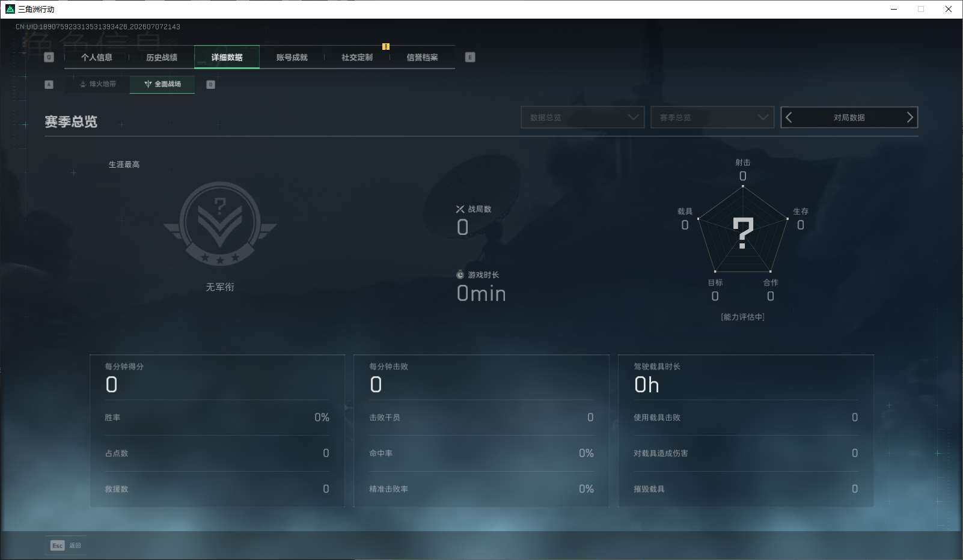Click the 合作 radar axis label

pos(771,282)
